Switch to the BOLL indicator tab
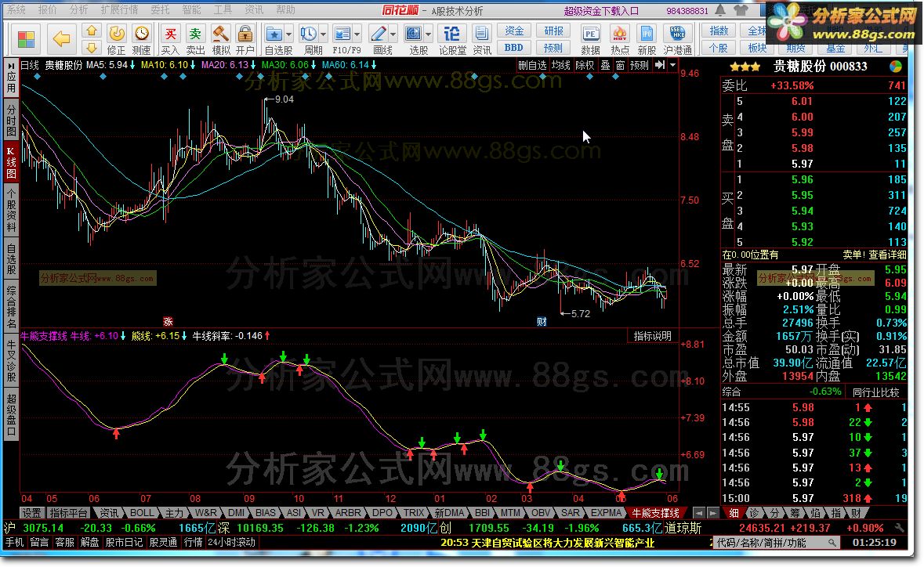The height and width of the screenshot is (567, 924). coord(141,513)
